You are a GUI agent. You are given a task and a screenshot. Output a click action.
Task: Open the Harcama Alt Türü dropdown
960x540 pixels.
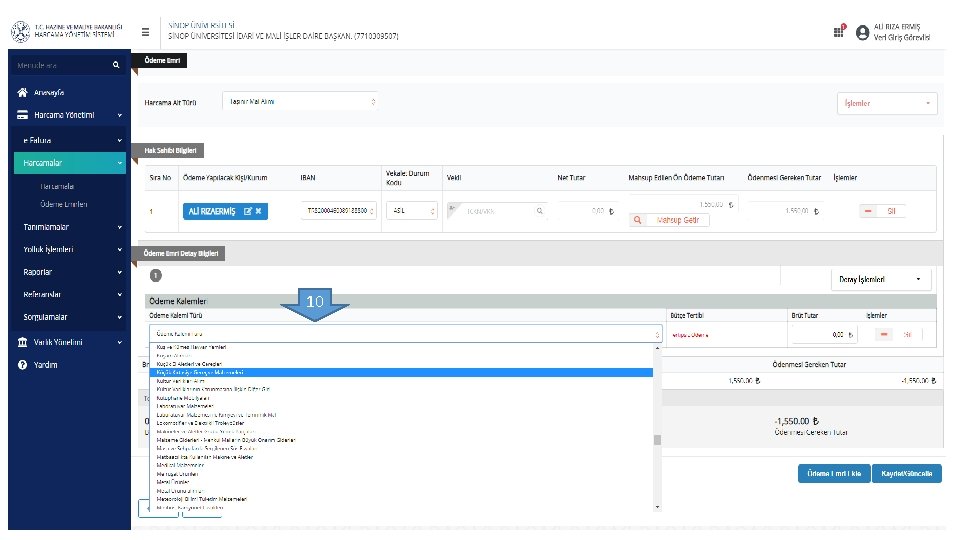(x=300, y=102)
